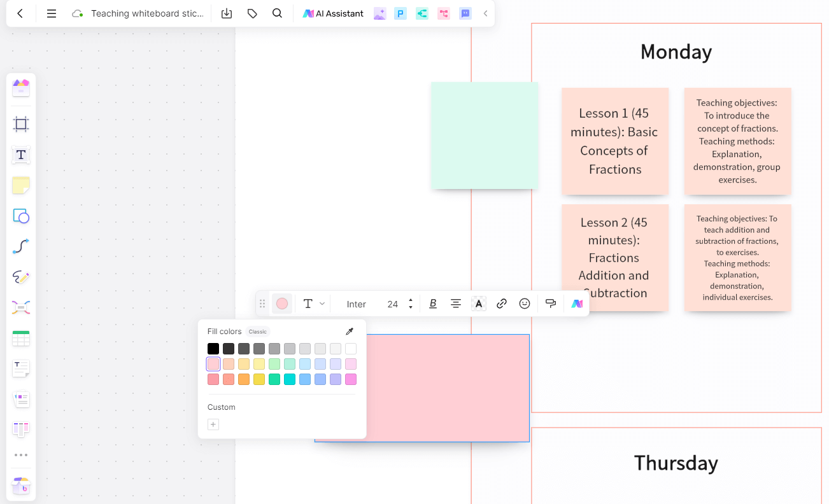This screenshot has height=504, width=829.
Task: Go back with the top-left arrow
Action: tap(20, 13)
